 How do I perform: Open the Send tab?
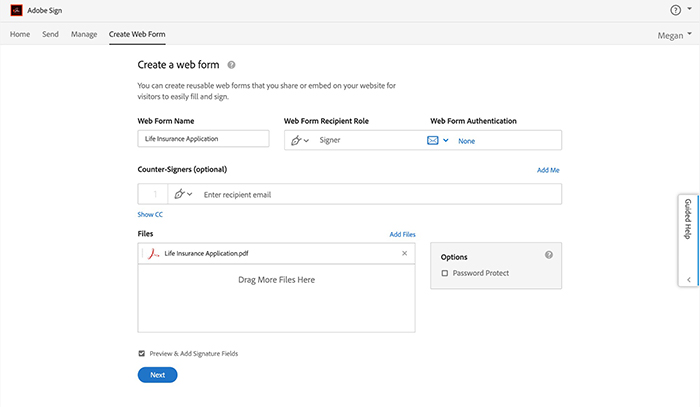point(50,34)
